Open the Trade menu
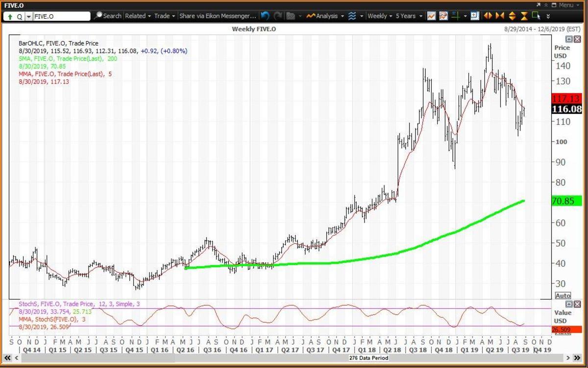 pos(164,16)
